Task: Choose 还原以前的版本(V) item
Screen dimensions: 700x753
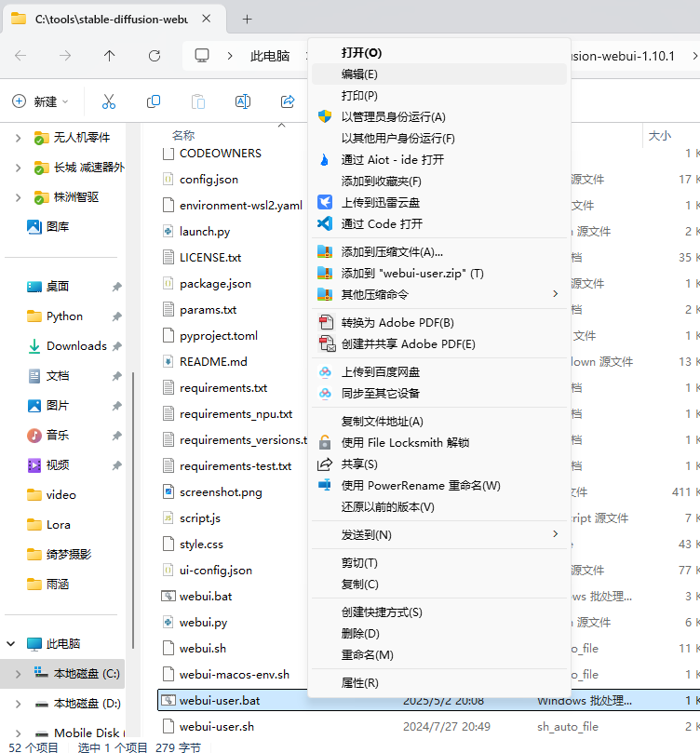Action: point(438,506)
